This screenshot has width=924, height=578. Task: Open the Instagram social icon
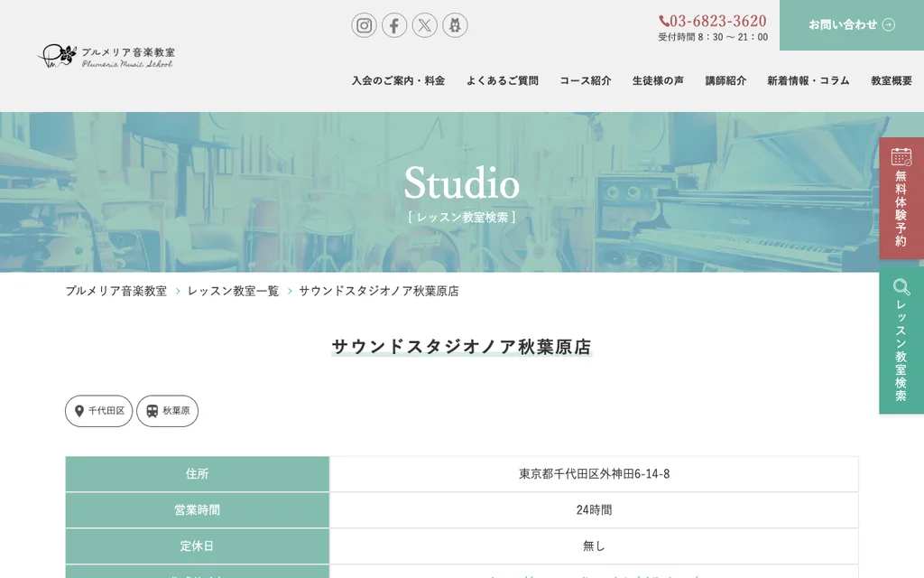(x=365, y=25)
